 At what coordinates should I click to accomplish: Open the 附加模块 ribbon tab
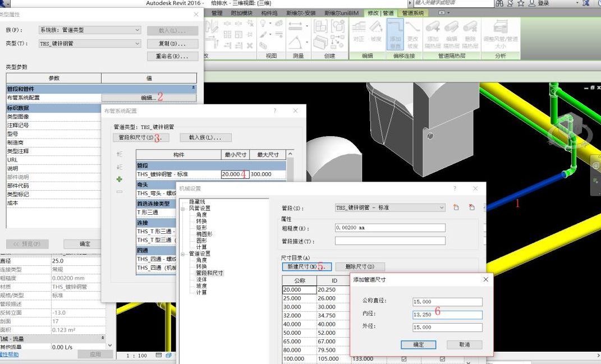pyautogui.click(x=242, y=13)
